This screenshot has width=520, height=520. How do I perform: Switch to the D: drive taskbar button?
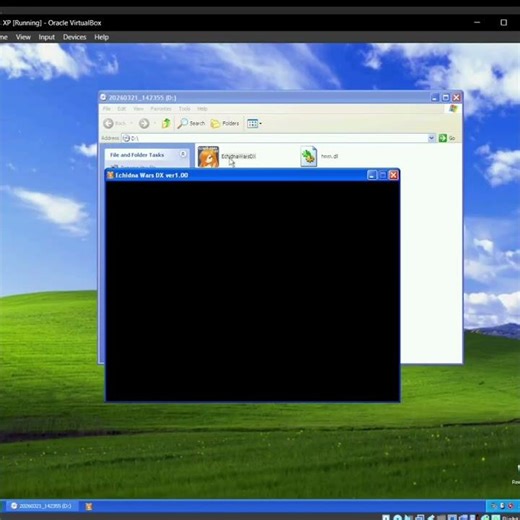coord(41,506)
